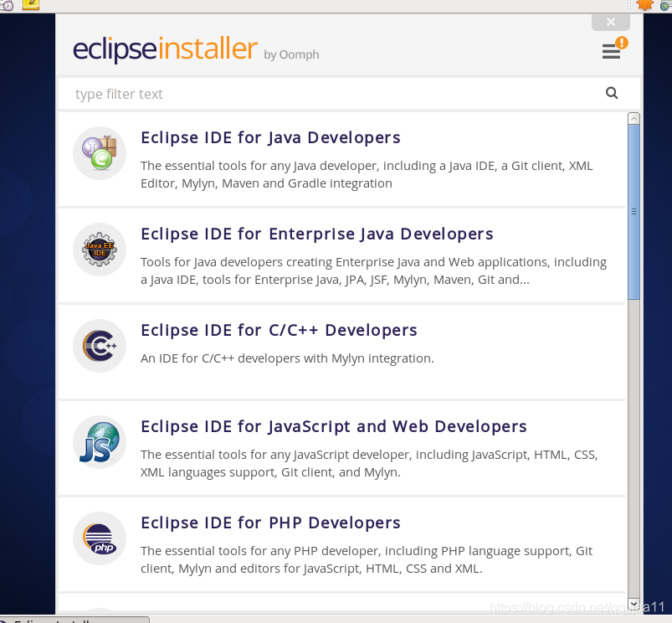Viewport: 672px width, 623px height.
Task: Click the Java EE IDE gear logo
Action: [x=99, y=249]
